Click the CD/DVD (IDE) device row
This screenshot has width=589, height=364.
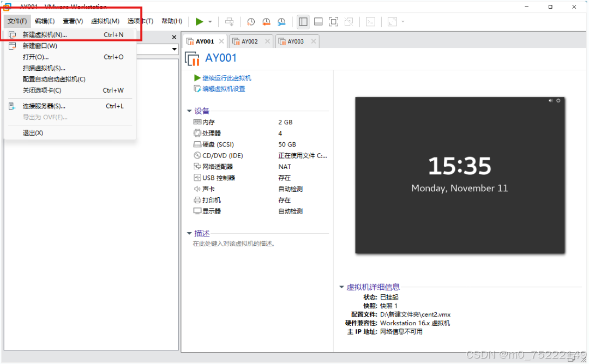(260, 156)
